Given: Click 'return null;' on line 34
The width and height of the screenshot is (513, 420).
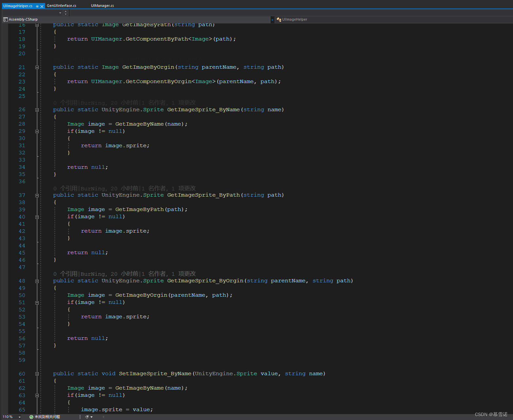Looking at the screenshot, I should pyautogui.click(x=87, y=167).
